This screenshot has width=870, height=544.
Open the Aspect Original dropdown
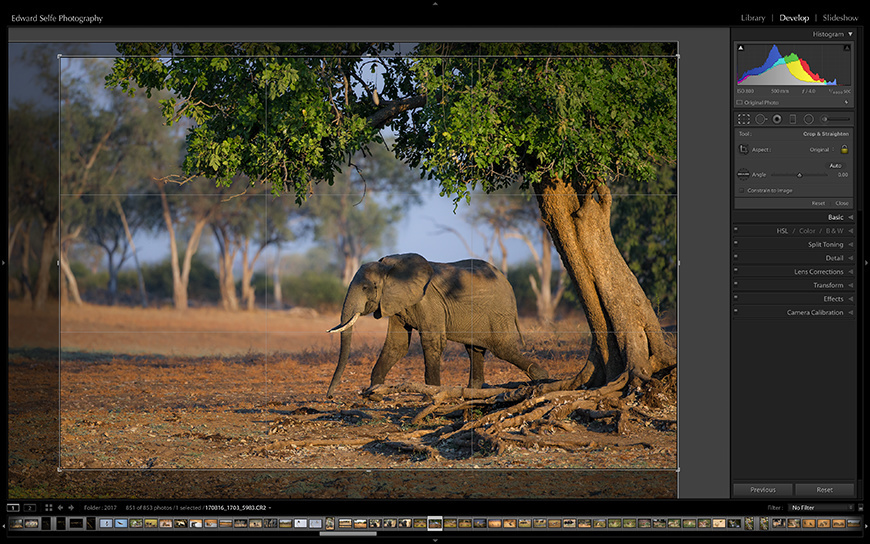pyautogui.click(x=821, y=150)
